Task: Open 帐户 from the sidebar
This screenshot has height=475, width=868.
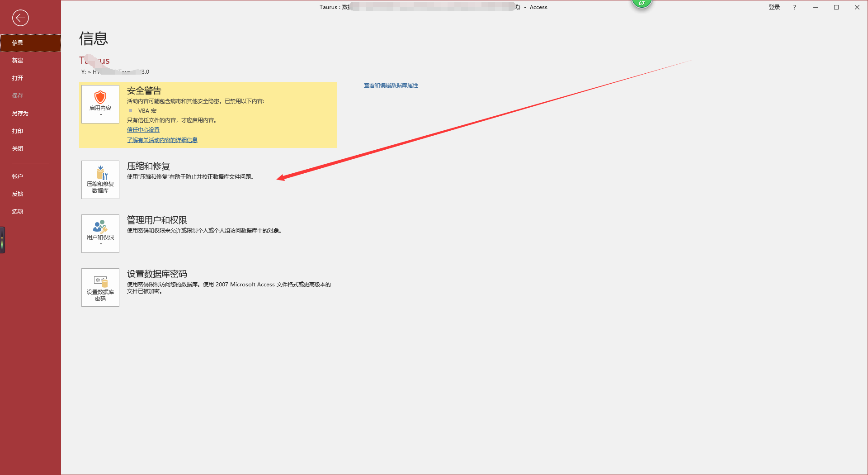Action: tap(30, 176)
